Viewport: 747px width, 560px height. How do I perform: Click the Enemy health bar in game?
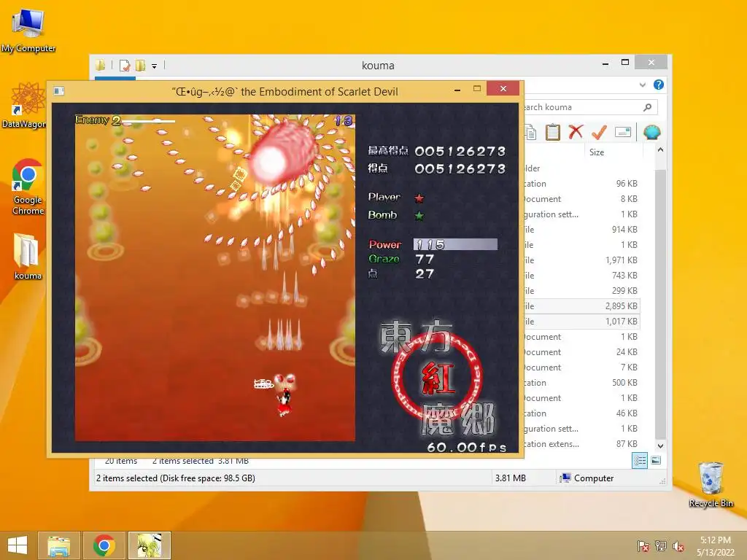[148, 122]
